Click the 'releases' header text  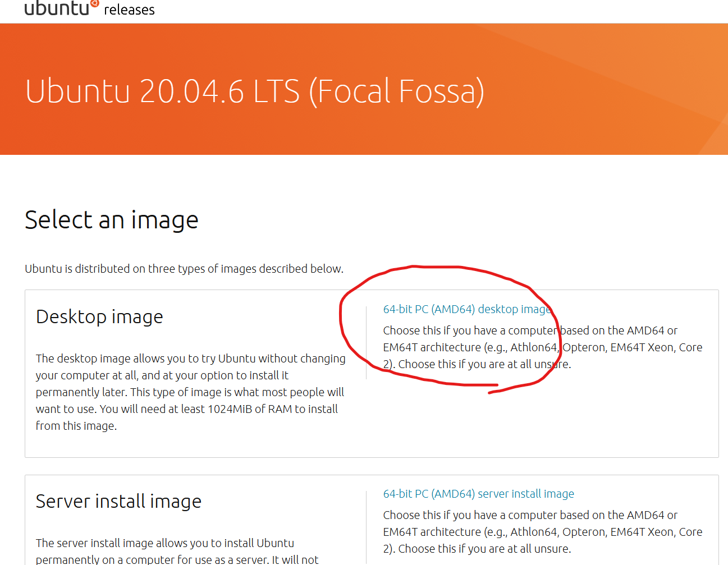coord(129,10)
